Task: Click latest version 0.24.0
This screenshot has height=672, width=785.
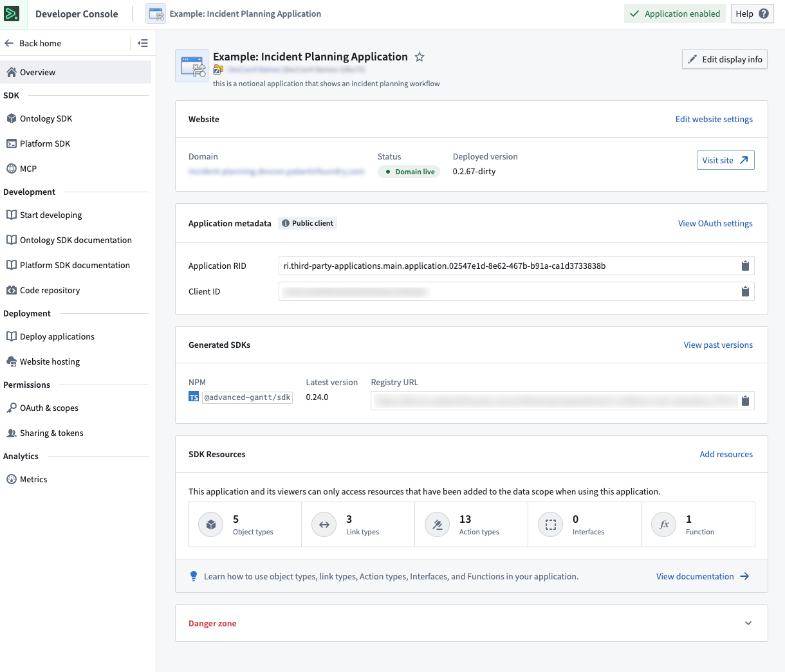Action: [x=317, y=397]
